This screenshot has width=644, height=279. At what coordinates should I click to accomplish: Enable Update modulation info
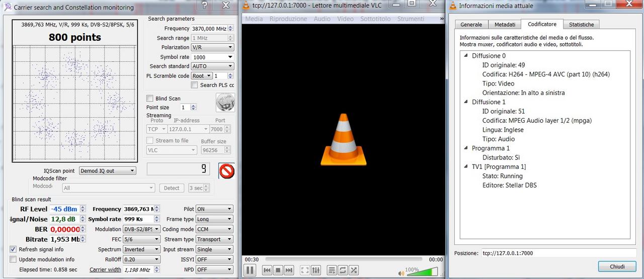click(13, 259)
